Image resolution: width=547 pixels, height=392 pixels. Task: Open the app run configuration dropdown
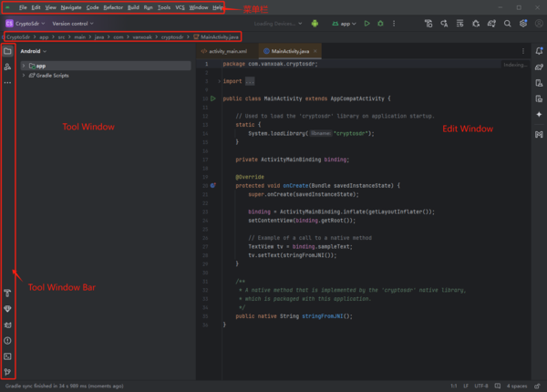click(347, 23)
